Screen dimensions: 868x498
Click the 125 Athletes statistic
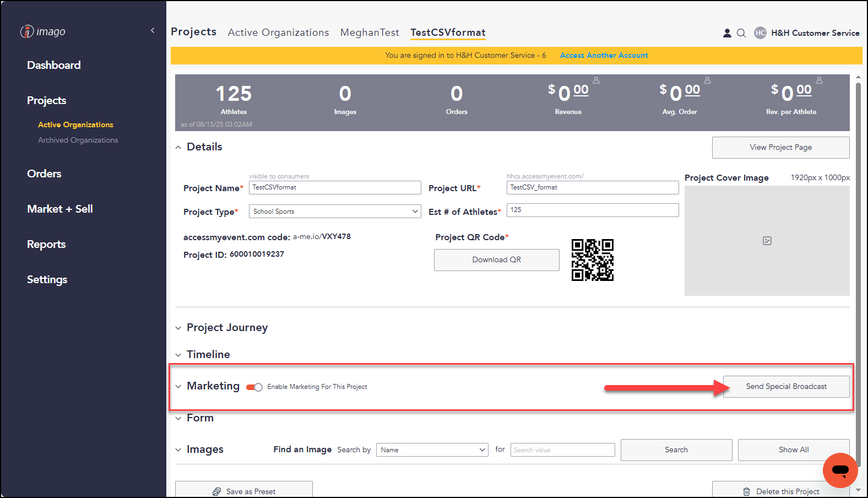coord(234,100)
